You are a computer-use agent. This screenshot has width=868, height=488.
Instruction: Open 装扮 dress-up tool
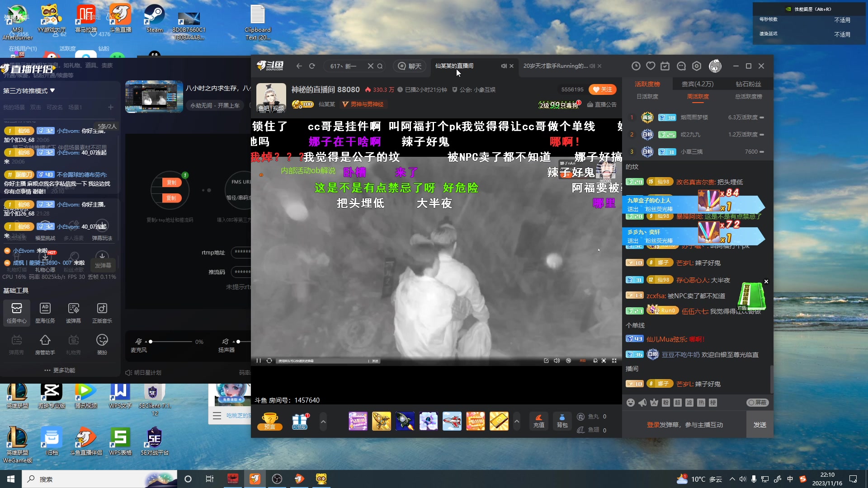pyautogui.click(x=102, y=344)
